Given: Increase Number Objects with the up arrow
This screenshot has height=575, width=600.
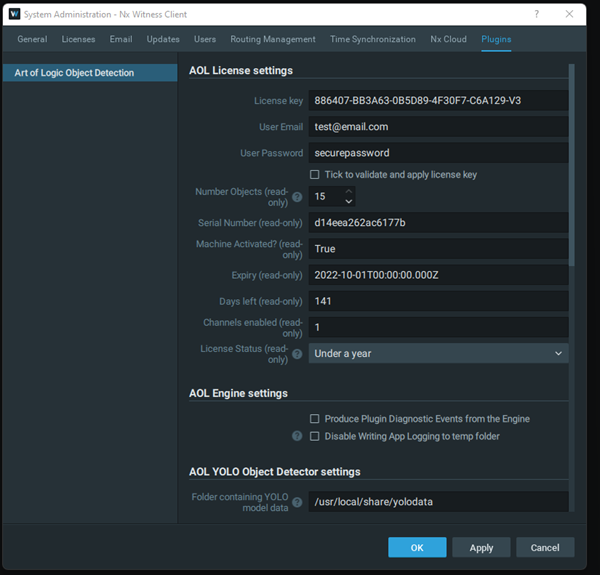Looking at the screenshot, I should point(349,191).
